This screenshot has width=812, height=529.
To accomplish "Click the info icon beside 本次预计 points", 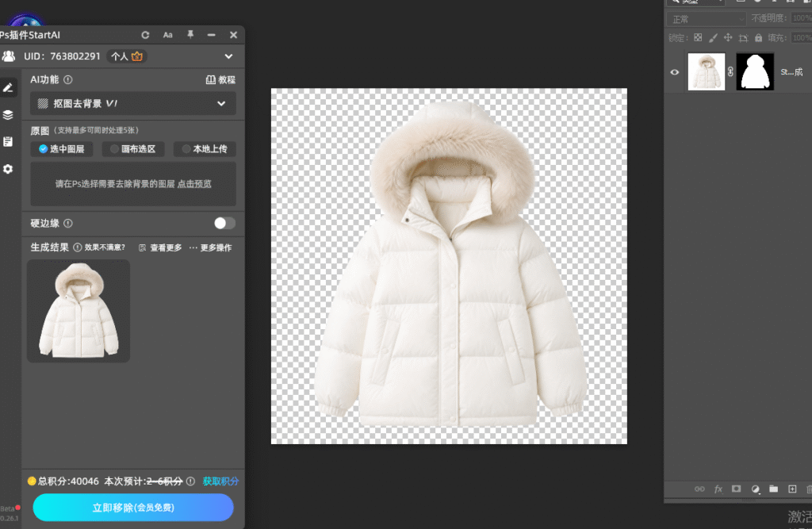I will pyautogui.click(x=190, y=481).
